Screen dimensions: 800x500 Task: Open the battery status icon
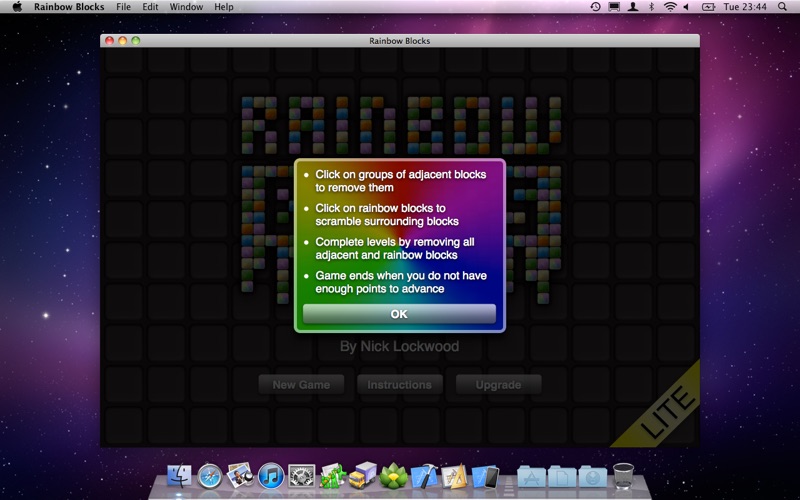[708, 7]
